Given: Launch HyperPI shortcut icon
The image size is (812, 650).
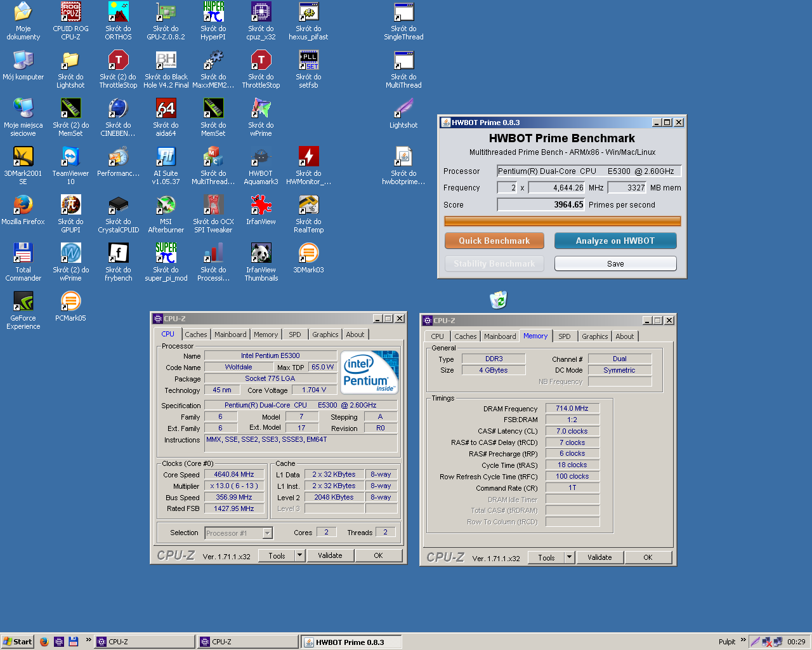Looking at the screenshot, I should coord(213,21).
